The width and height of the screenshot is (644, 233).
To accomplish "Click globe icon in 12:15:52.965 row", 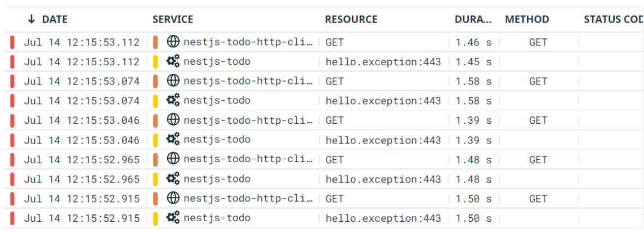I will (x=173, y=159).
